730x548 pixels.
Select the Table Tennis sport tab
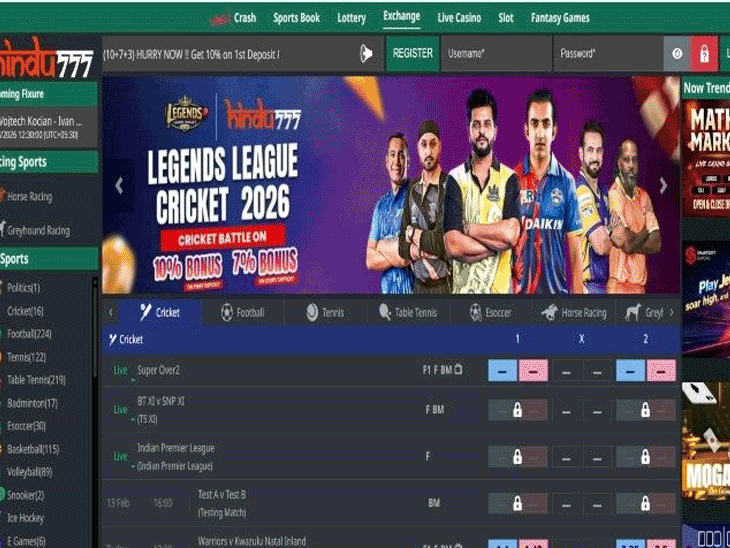tap(408, 312)
